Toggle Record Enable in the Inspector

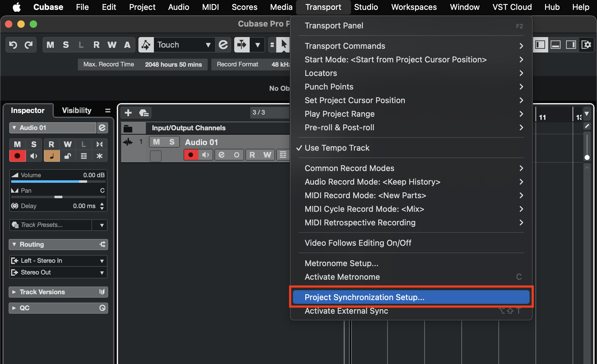(18, 156)
